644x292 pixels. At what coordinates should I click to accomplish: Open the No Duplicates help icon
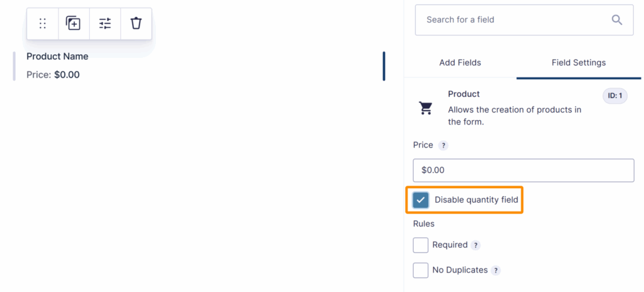coord(496,271)
